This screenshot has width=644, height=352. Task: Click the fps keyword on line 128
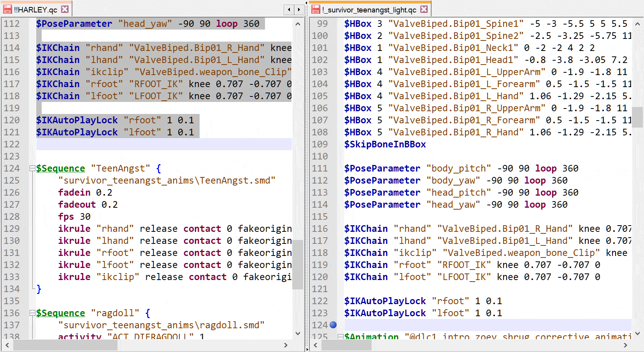66,217
